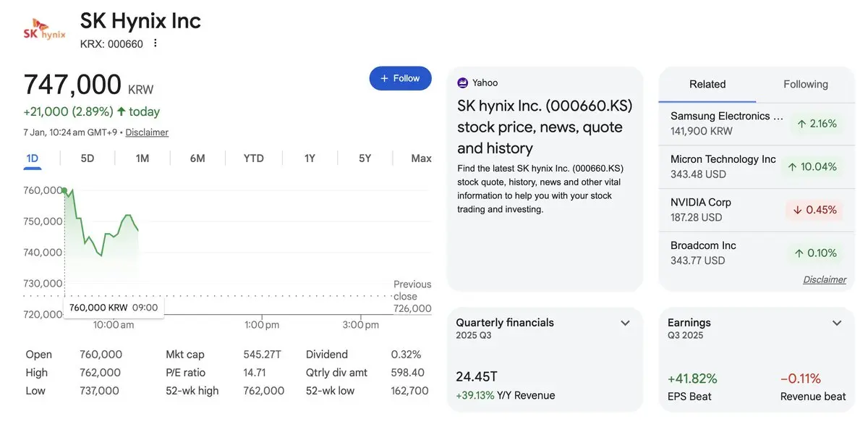This screenshot has height=427, width=868.
Task: Click the 760,000 KRW chart data point
Action: (x=65, y=191)
